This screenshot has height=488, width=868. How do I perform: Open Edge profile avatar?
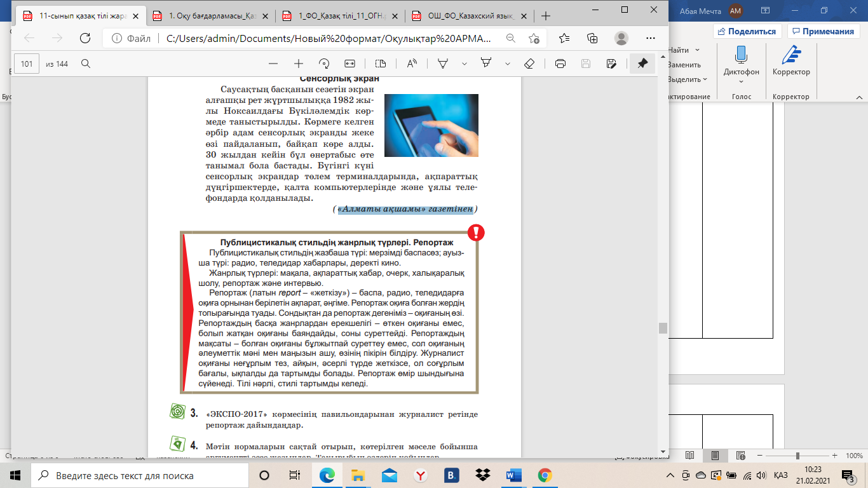tap(621, 38)
